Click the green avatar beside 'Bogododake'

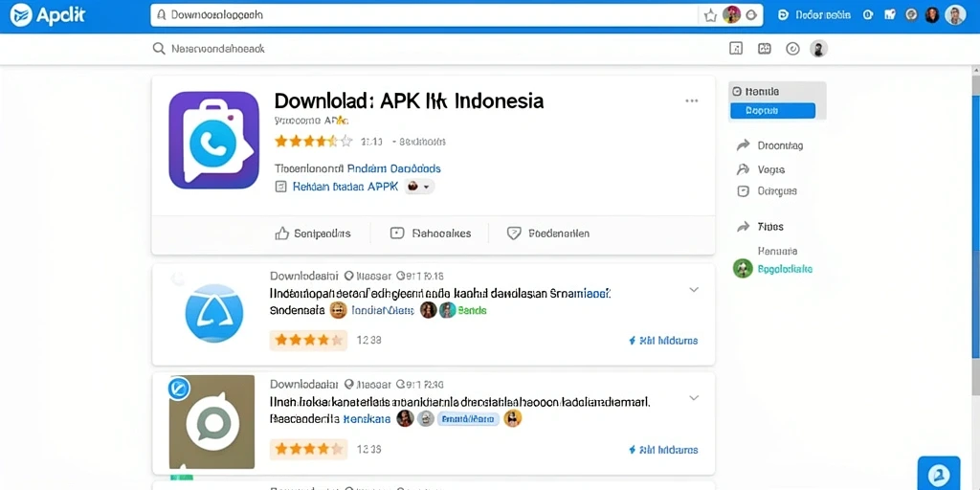point(743,269)
